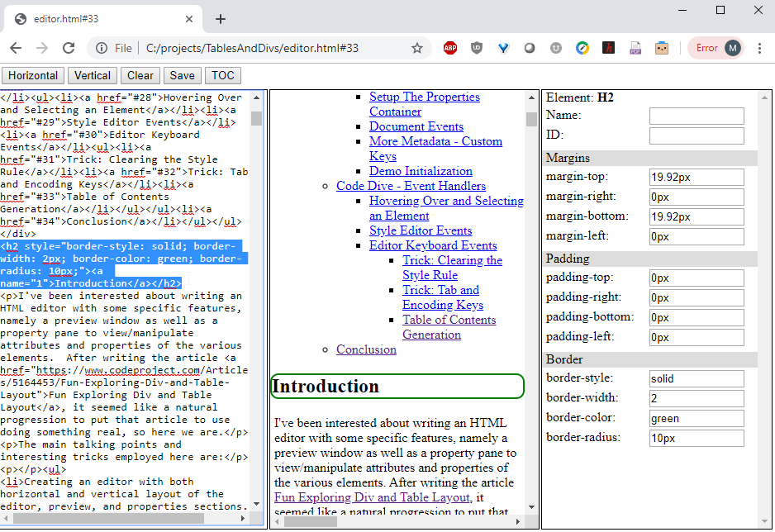Image resolution: width=775 pixels, height=532 pixels.
Task: Click the Save button
Action: click(x=183, y=75)
